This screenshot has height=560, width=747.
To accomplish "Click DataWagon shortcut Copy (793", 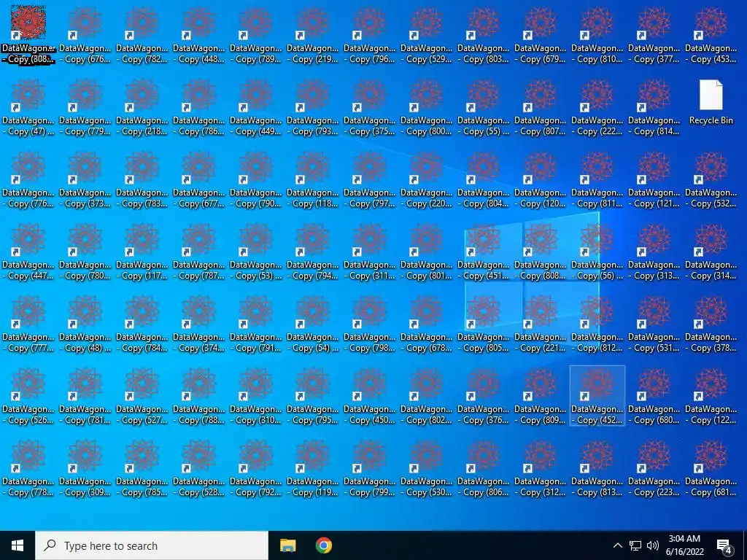I will [x=312, y=108].
